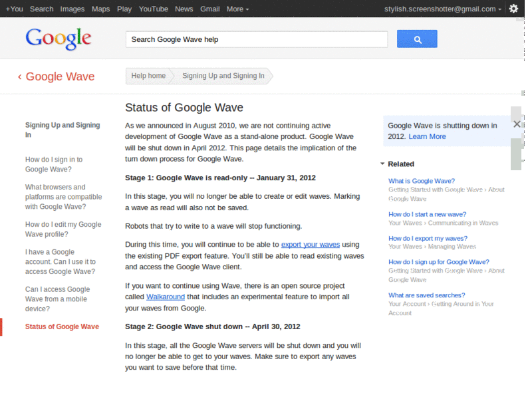Screen dimensions: 532x399
Task: Click Learn More in the shutdown notice
Action: tap(427, 137)
